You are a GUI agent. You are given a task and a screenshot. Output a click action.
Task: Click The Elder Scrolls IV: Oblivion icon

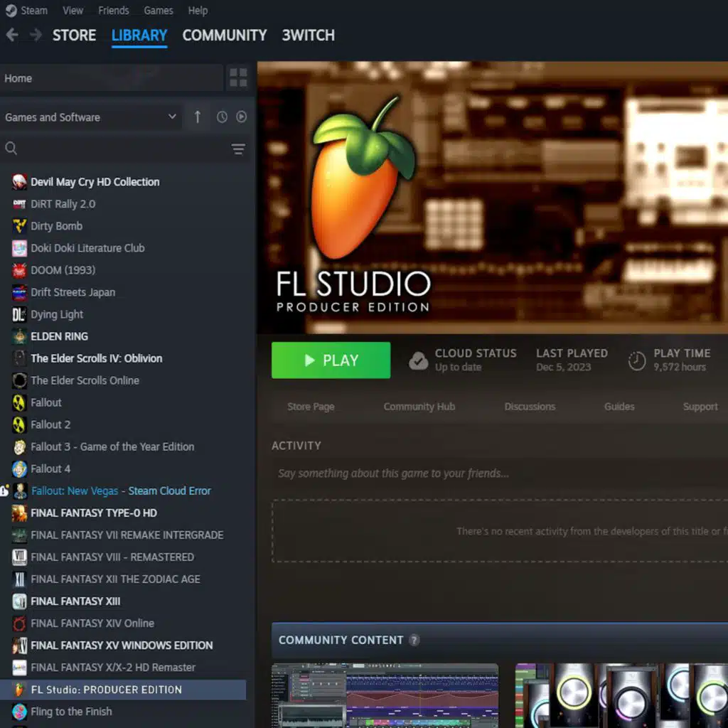19,358
